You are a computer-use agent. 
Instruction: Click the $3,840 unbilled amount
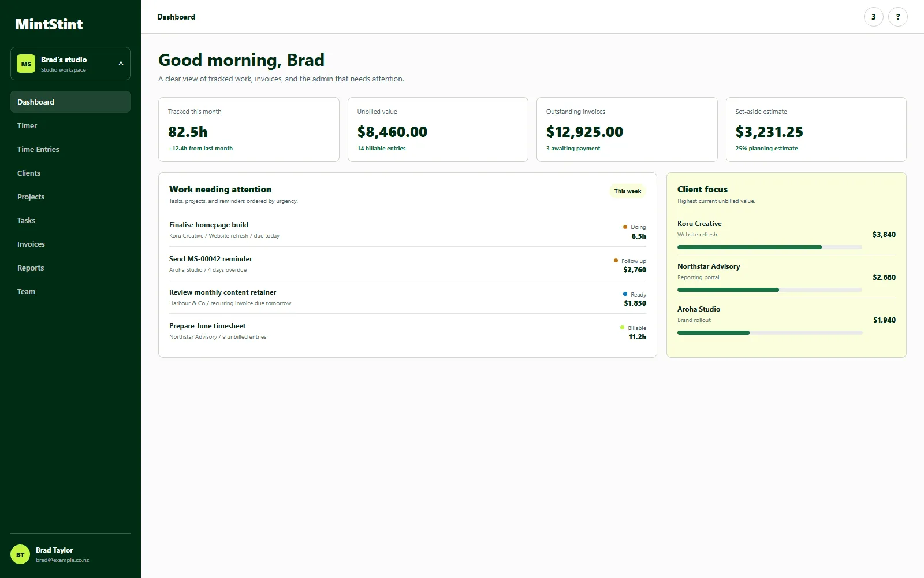click(884, 235)
